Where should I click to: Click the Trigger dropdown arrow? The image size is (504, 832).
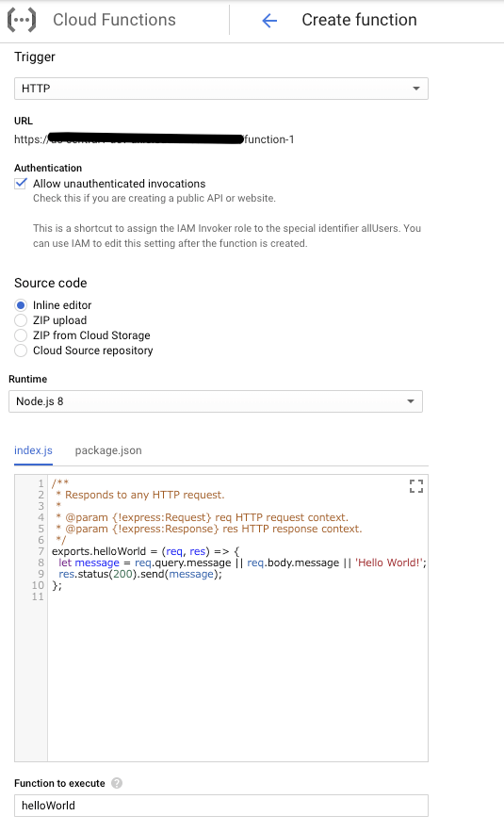click(416, 89)
